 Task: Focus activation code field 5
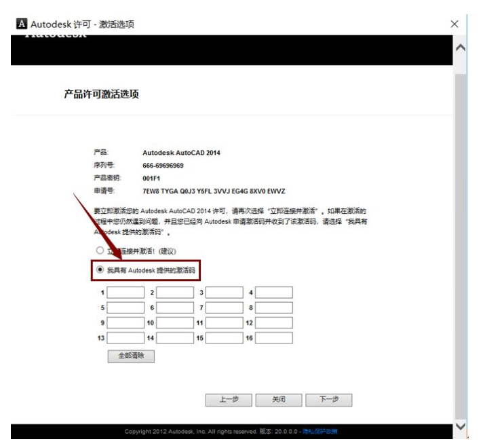point(125,307)
